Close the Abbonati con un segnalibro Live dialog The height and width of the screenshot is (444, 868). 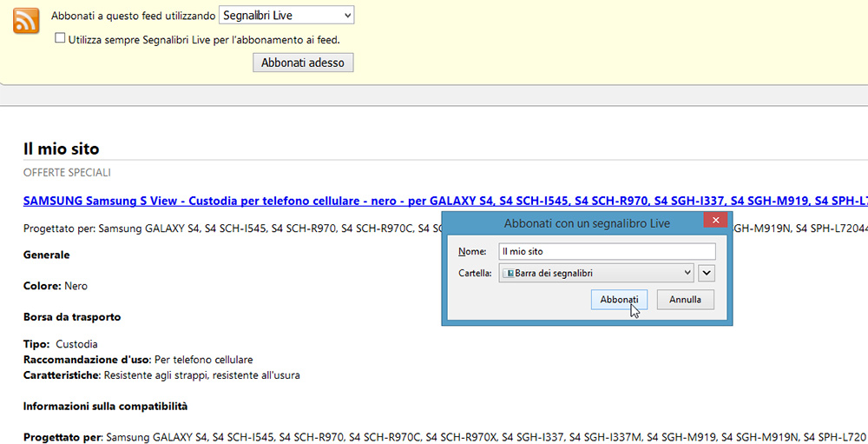pos(715,220)
